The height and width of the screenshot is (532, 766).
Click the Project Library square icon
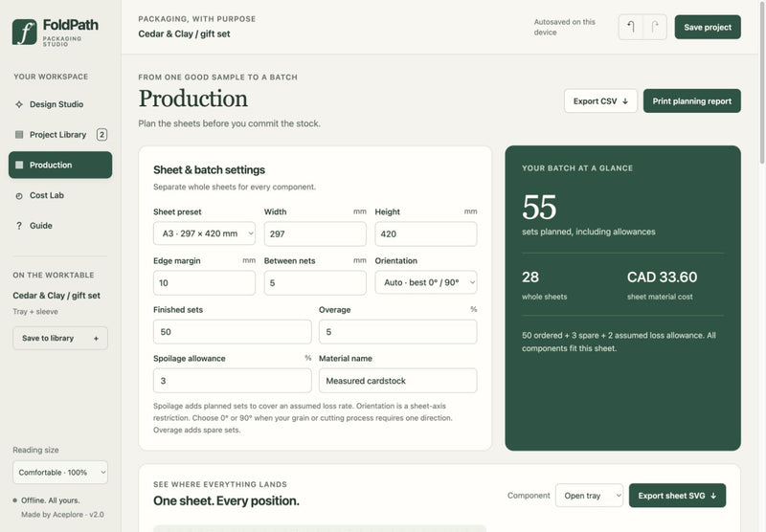(19, 135)
